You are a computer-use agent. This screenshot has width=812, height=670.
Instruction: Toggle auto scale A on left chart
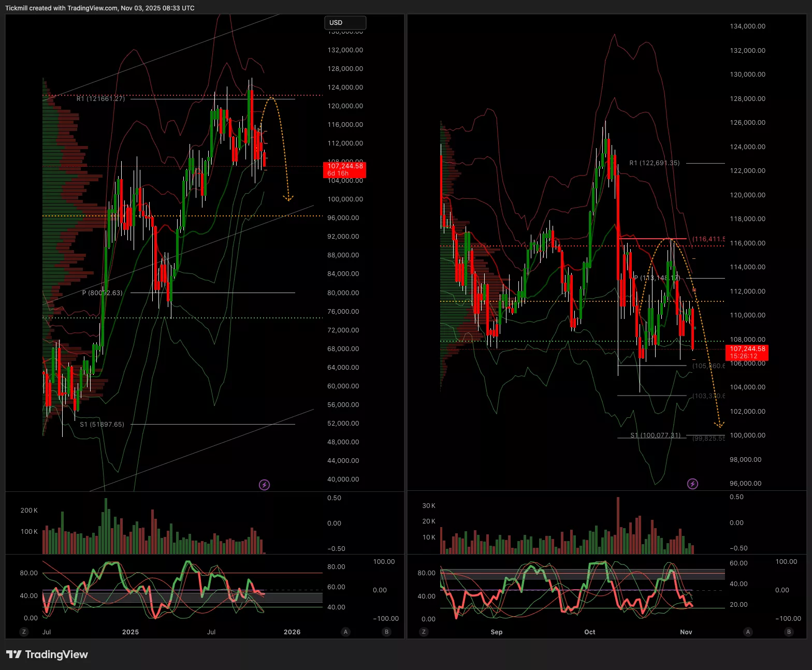[345, 632]
